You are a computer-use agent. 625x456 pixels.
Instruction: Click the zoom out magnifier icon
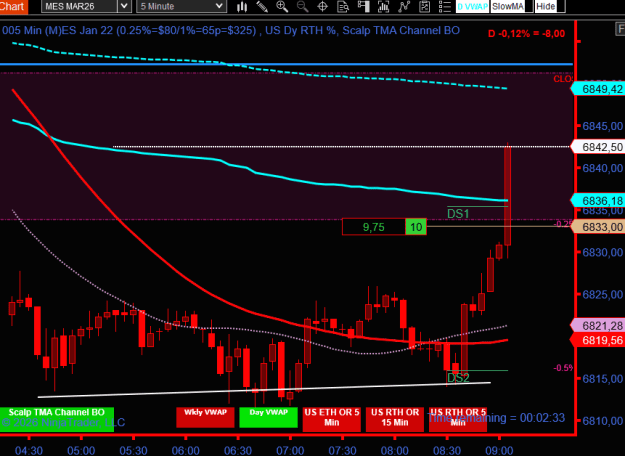click(x=303, y=6)
